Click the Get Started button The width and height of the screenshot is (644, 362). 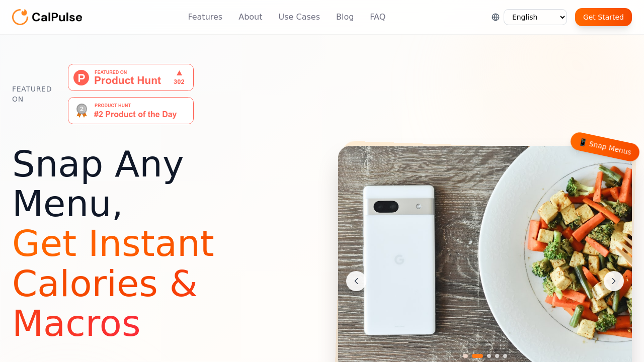(x=603, y=17)
